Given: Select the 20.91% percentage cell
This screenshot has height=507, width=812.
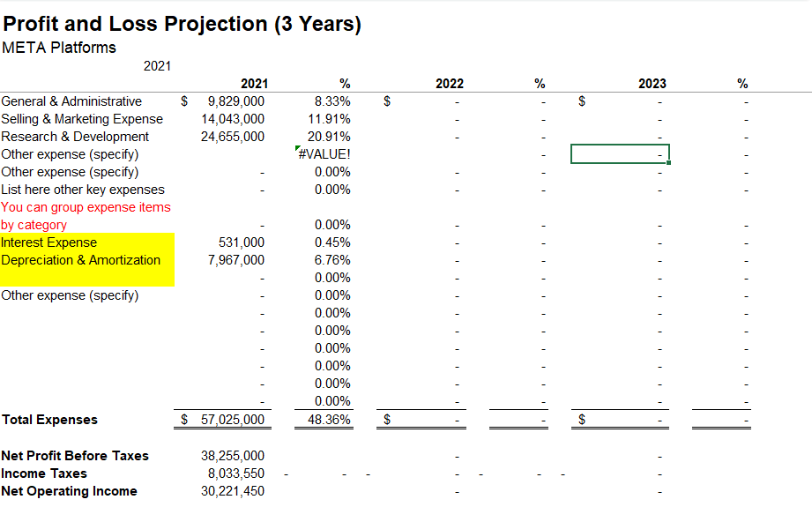Looking at the screenshot, I should [x=329, y=137].
